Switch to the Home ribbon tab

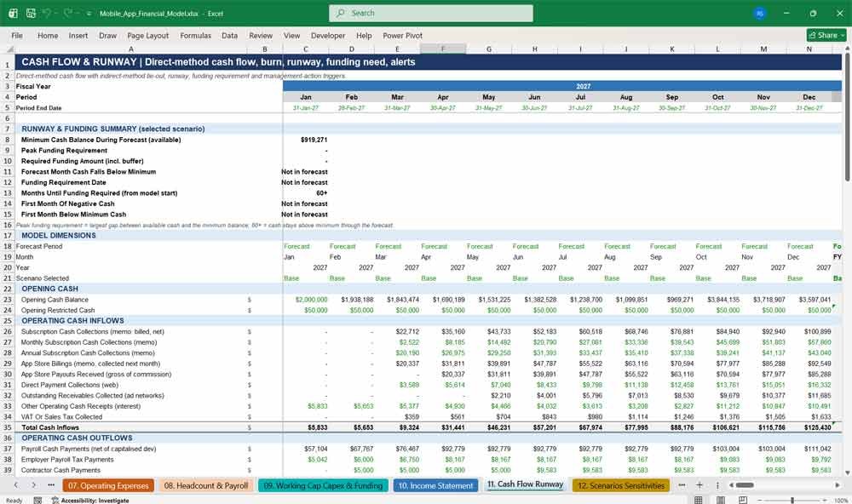(x=48, y=35)
